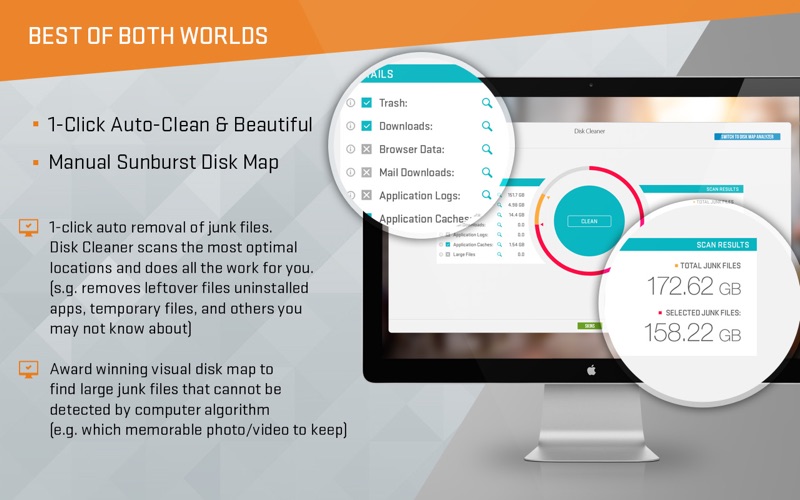Uncheck the Trash checkbox
The height and width of the screenshot is (500, 800).
tap(366, 103)
